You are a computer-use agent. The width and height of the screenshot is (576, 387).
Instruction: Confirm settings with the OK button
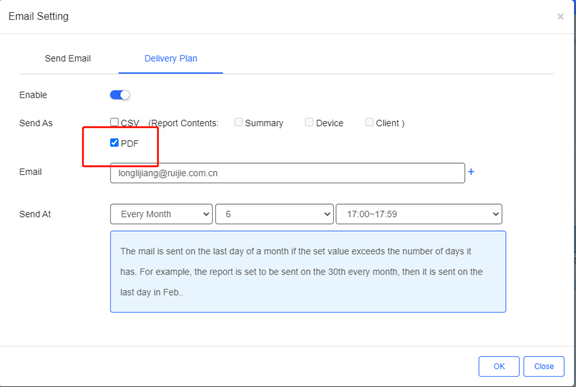tap(499, 366)
